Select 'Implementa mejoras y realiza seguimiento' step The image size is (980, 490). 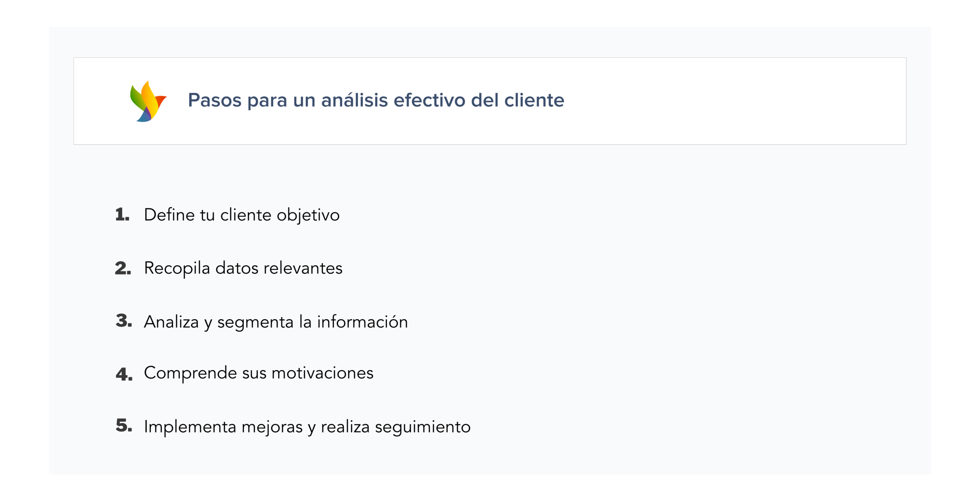[x=307, y=426]
